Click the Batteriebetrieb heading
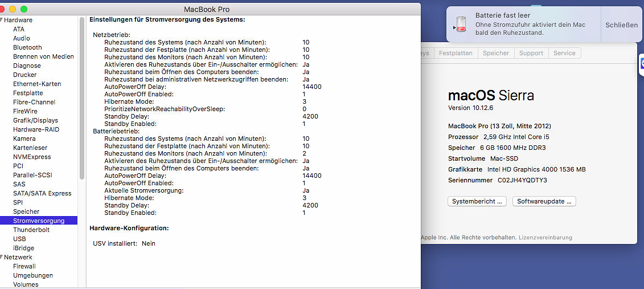The width and height of the screenshot is (644, 289). pos(116,131)
